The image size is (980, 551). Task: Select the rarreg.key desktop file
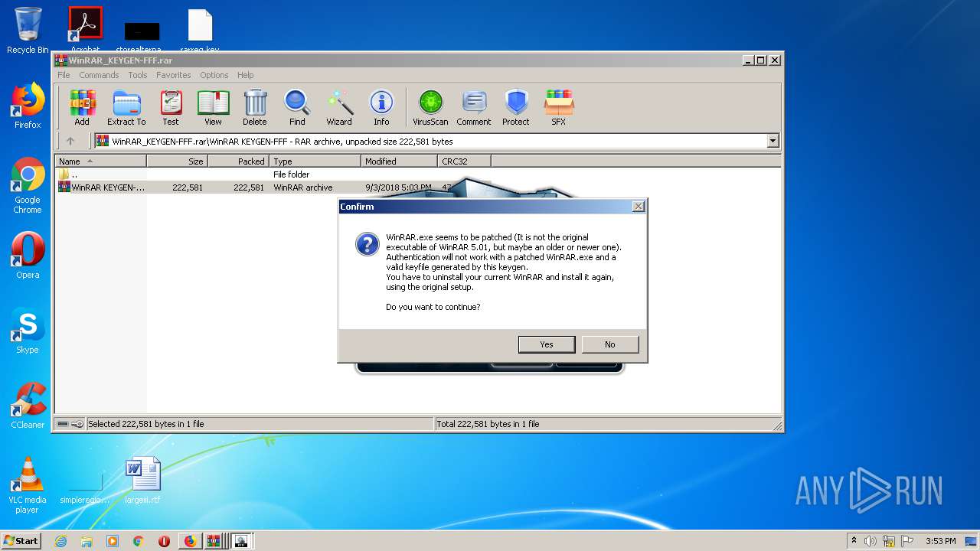(200, 31)
